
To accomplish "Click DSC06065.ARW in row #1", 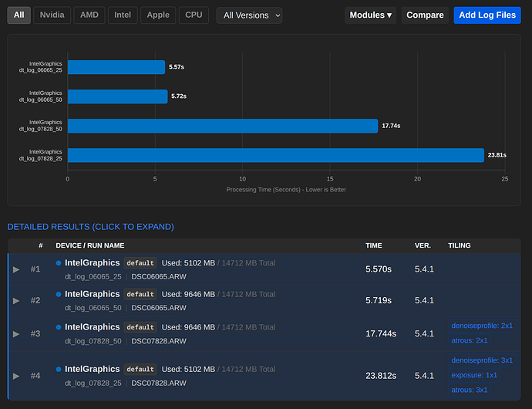I will (159, 277).
